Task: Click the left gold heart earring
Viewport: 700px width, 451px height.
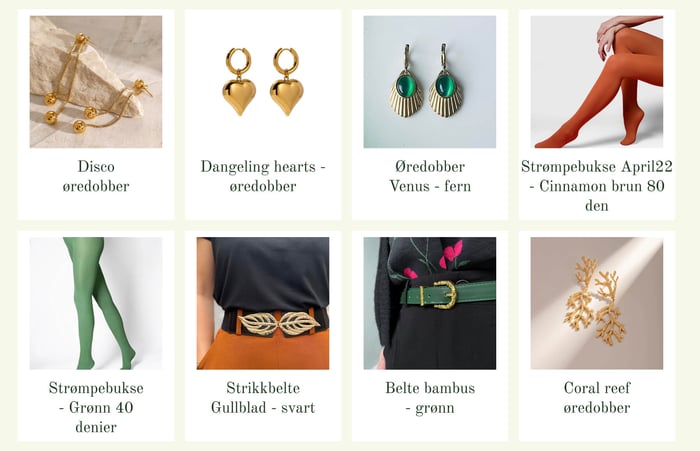Action: coord(239,82)
